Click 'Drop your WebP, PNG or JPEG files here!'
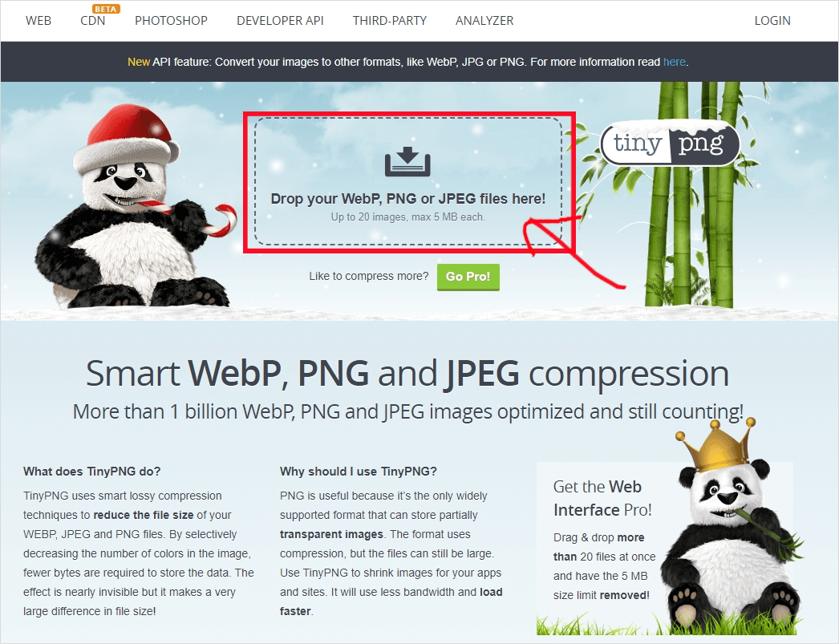Viewport: 839px width, 644px height. (407, 199)
